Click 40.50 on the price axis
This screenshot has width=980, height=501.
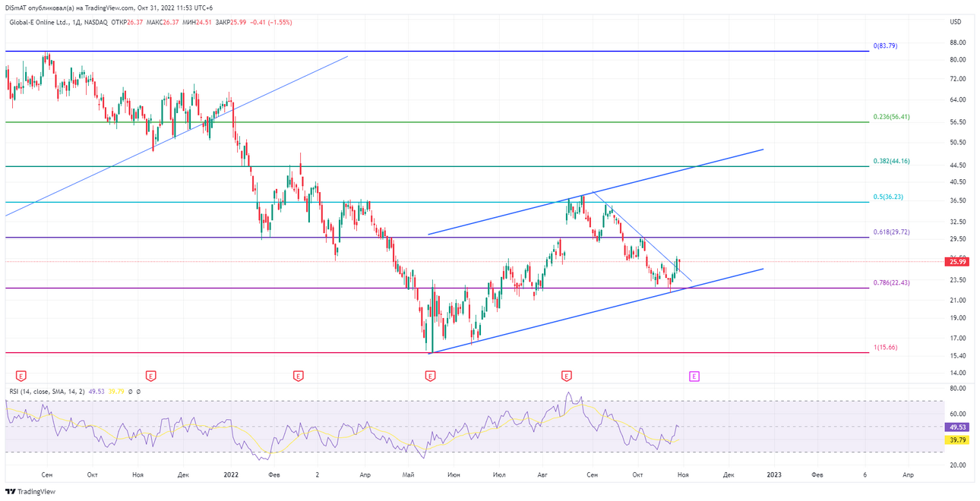[x=957, y=182]
